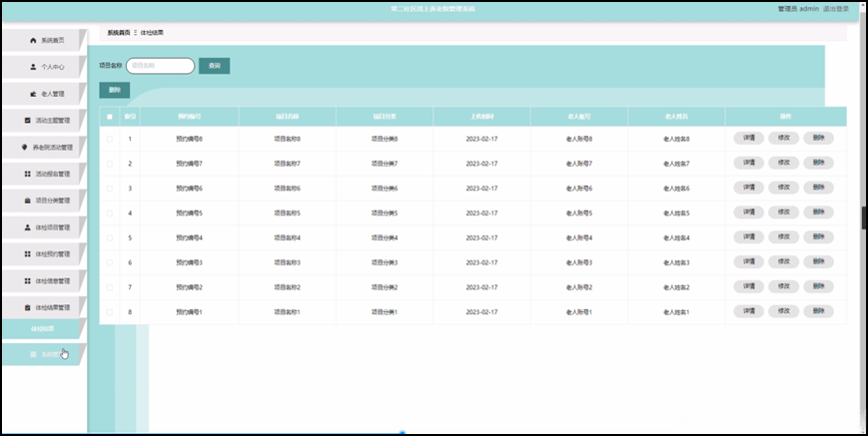This screenshot has height=436, width=868.
Task: Click the cell 预约编号2
Action: point(190,287)
